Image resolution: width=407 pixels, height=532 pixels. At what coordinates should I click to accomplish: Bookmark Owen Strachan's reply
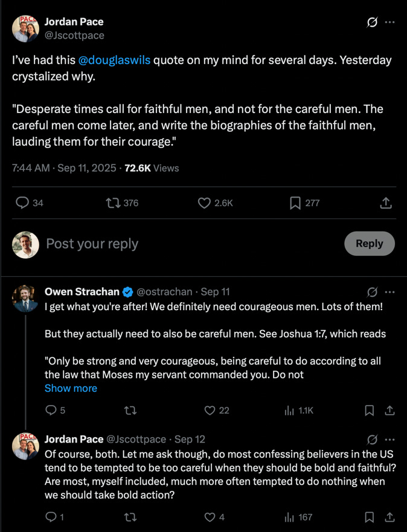370,410
